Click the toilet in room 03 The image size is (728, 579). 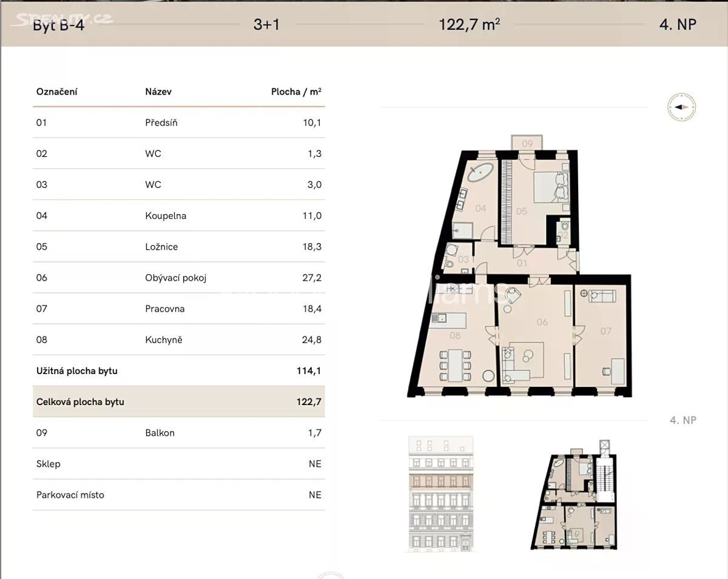[448, 260]
